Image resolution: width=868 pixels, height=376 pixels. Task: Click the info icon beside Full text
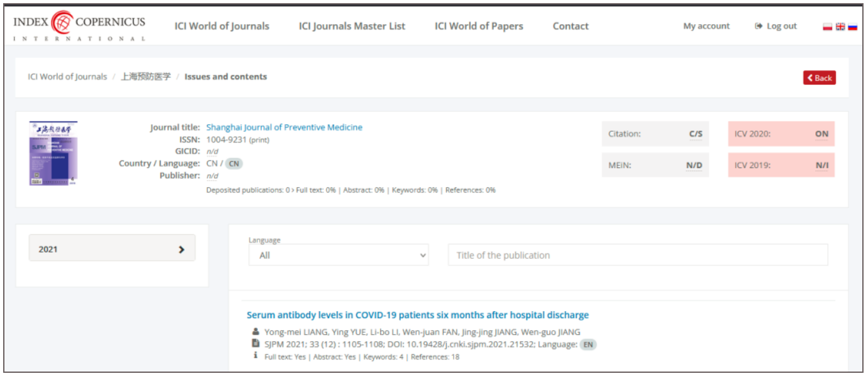(x=255, y=356)
